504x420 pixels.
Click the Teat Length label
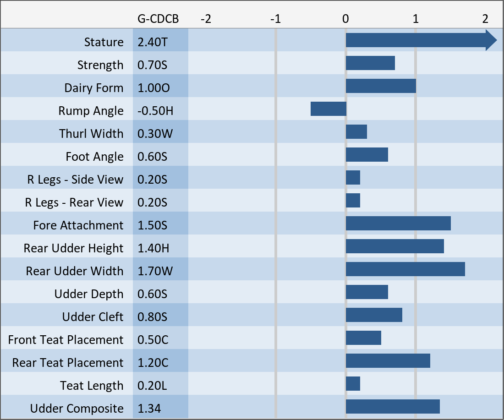[x=92, y=386]
